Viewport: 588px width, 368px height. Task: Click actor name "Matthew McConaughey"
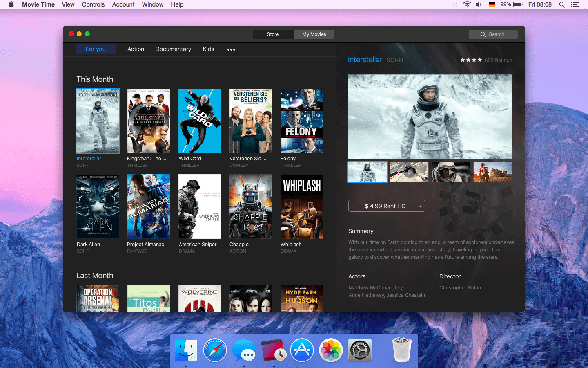(x=376, y=288)
